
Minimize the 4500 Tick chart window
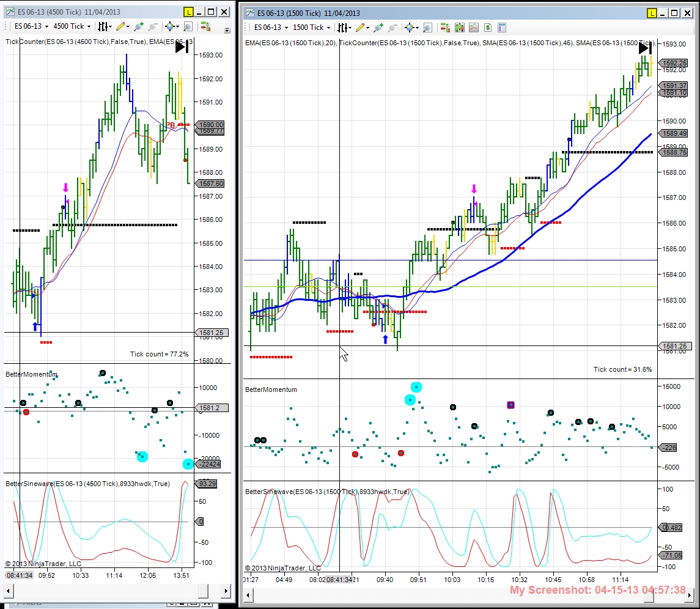pyautogui.click(x=199, y=12)
